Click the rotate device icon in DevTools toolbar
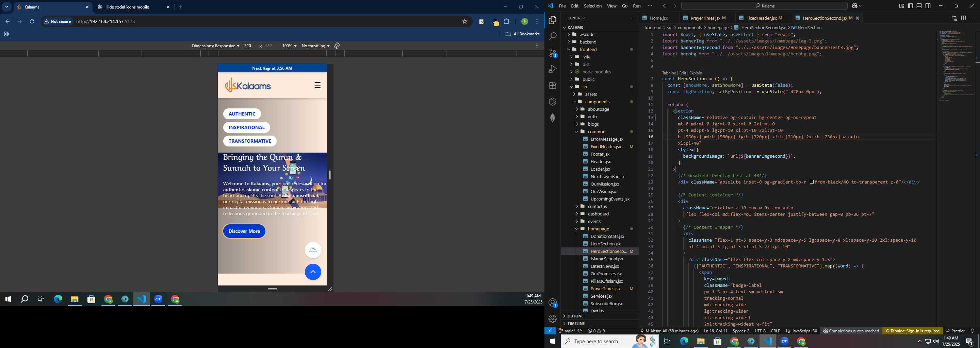 pos(337,46)
